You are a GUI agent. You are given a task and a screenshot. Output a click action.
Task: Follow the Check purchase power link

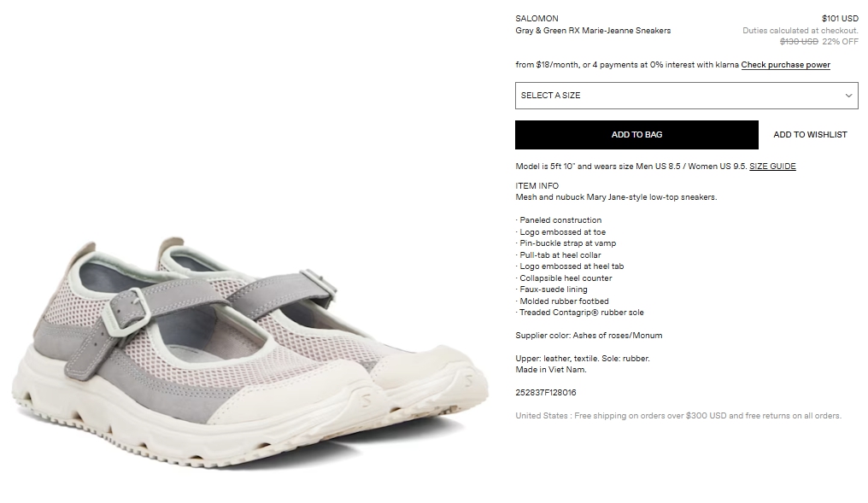click(x=785, y=65)
